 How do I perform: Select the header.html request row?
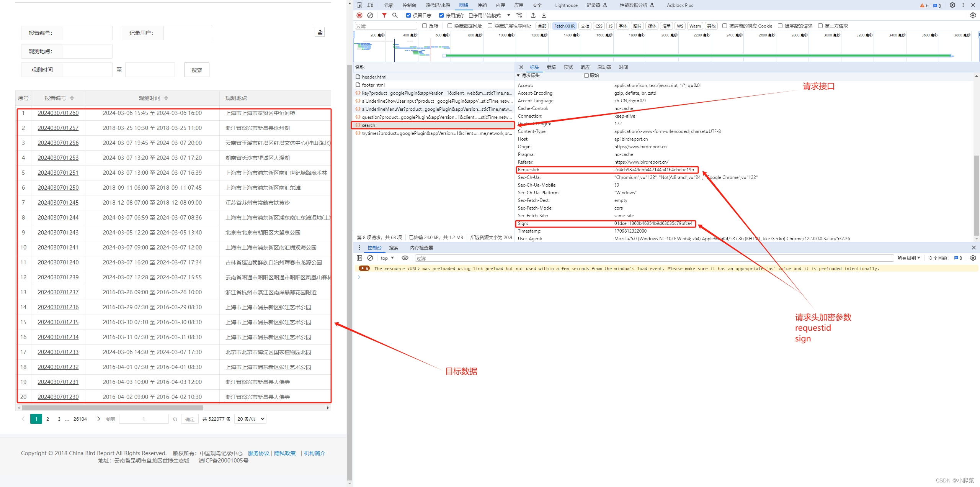pyautogui.click(x=433, y=77)
